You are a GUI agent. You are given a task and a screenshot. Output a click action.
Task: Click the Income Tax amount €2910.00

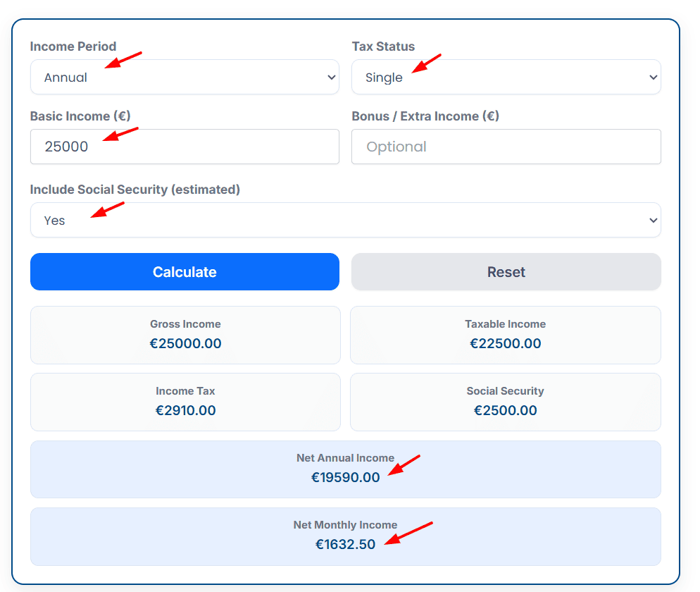[185, 410]
